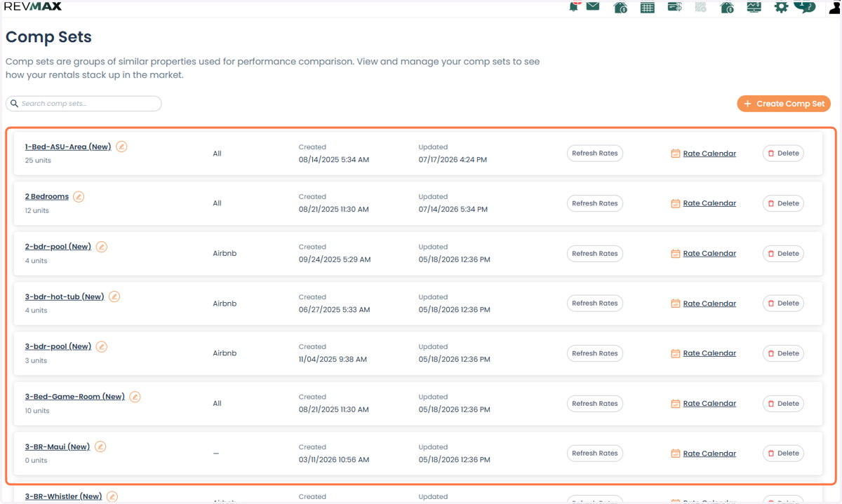The image size is (842, 504).
Task: Open the help chat bubble icon
Action: tap(805, 6)
